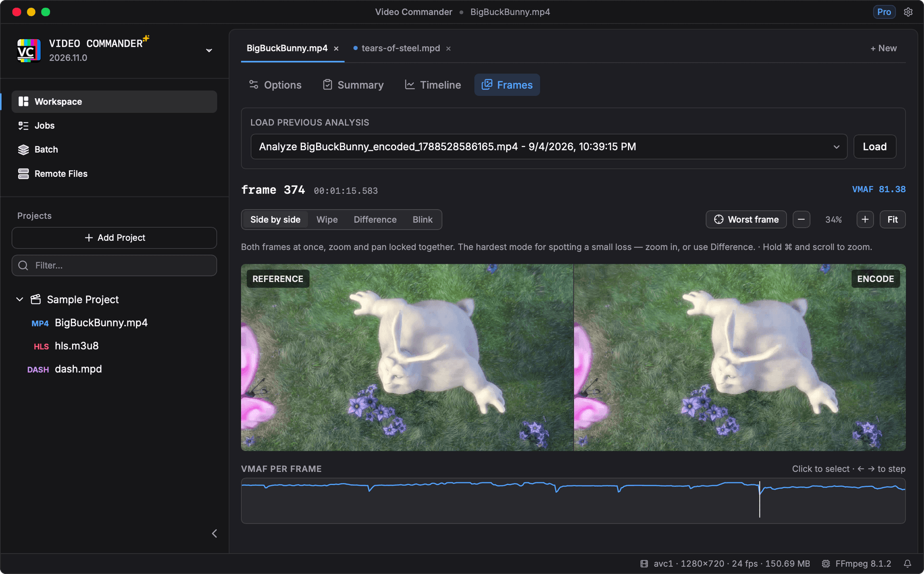Switch comparison mode to Difference
The image size is (924, 574).
[375, 220]
